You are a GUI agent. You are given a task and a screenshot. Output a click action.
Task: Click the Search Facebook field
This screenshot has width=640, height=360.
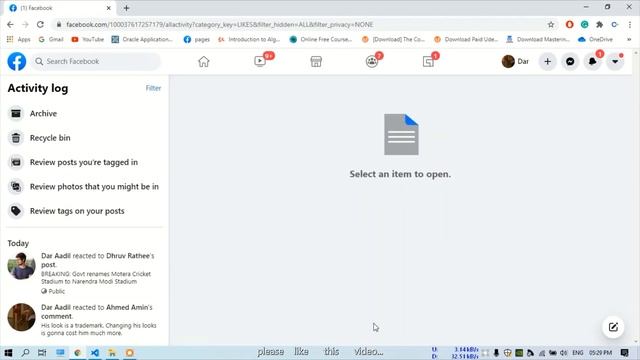tap(96, 61)
